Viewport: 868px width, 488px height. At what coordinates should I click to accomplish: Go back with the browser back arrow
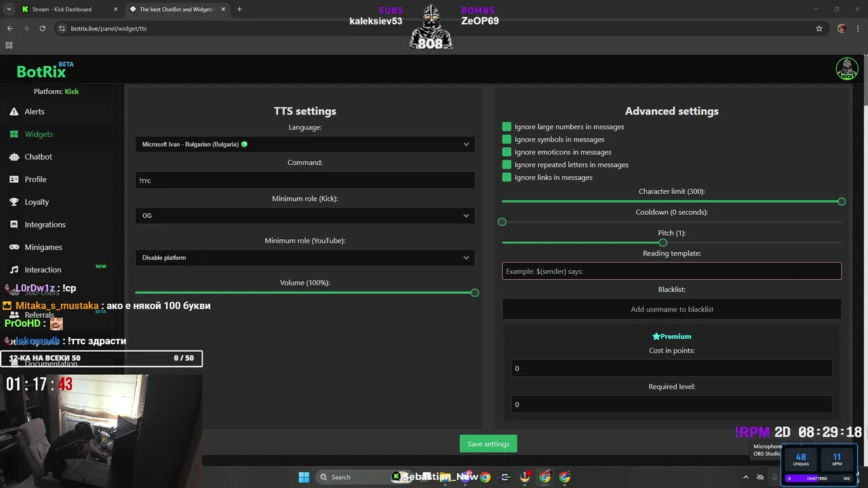[x=9, y=28]
